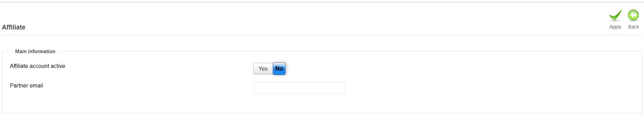Select No for Affiliate account active

tap(279, 69)
